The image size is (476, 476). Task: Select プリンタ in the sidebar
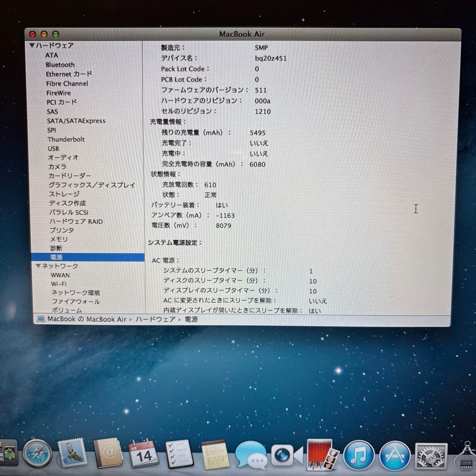62,230
